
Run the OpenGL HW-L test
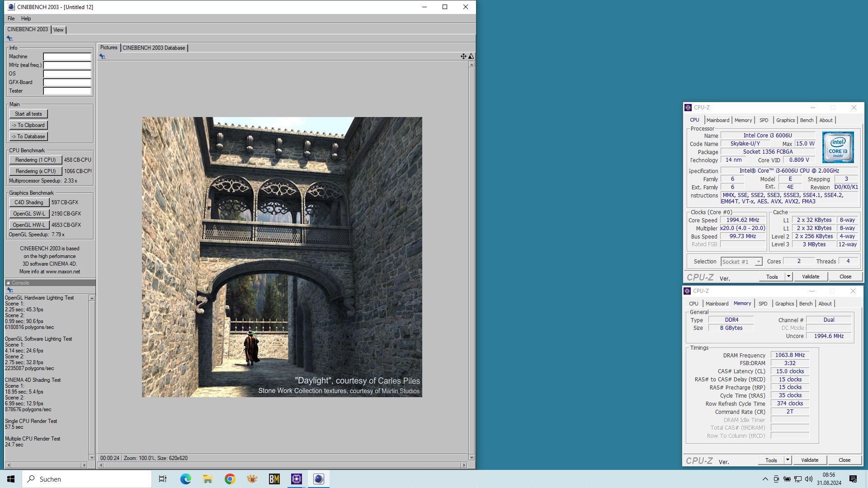[29, 225]
